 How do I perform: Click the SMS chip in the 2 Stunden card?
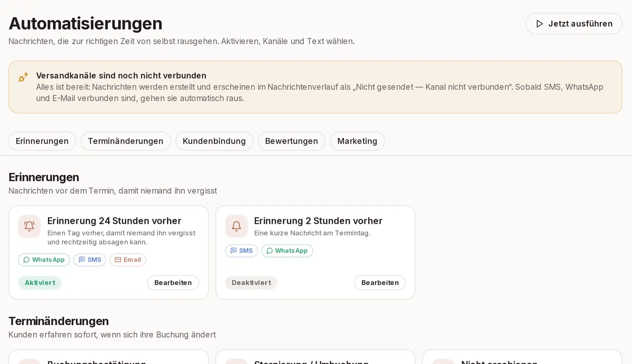point(242,251)
